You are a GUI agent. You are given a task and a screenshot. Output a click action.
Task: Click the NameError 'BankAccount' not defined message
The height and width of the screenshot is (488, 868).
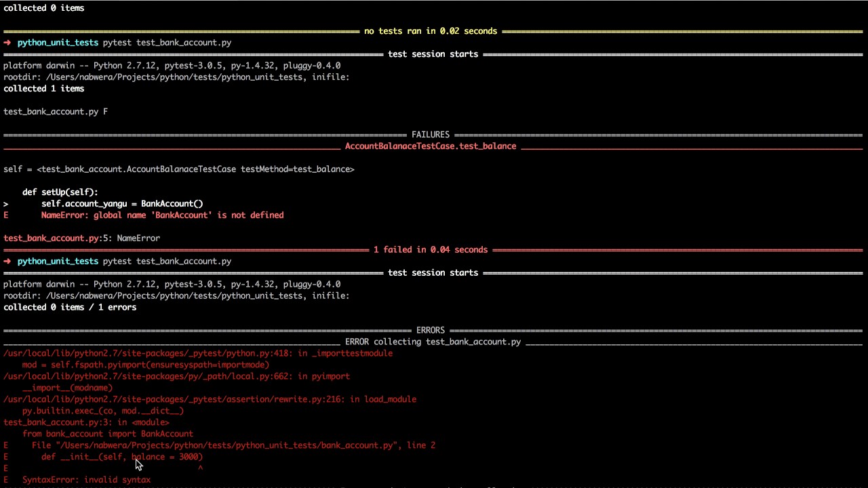tap(162, 216)
